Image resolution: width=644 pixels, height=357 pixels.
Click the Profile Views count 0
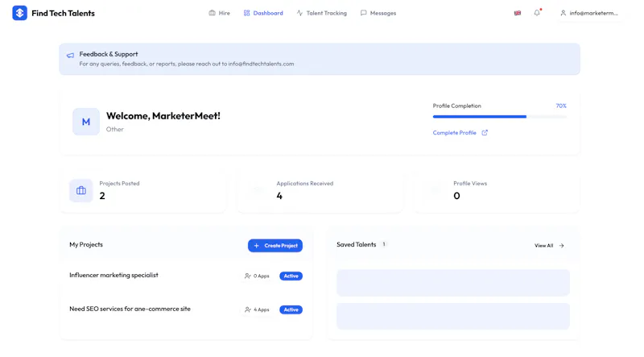(x=456, y=196)
